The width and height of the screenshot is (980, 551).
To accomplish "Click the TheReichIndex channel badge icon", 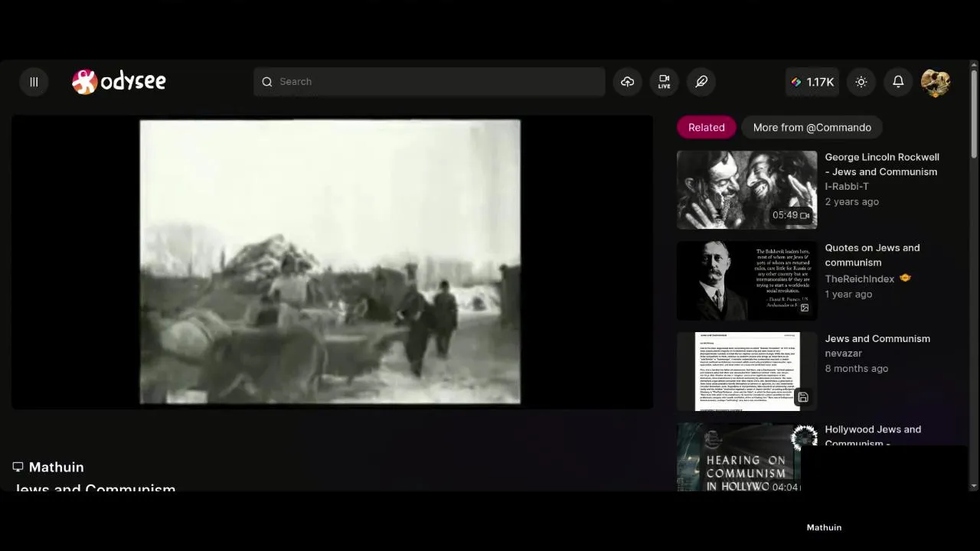I will pyautogui.click(x=905, y=279).
